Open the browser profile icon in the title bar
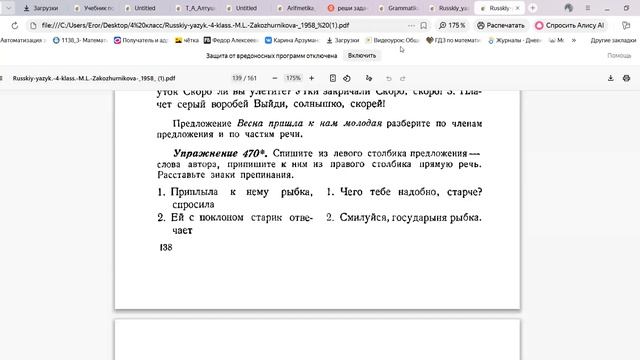This screenshot has height=360, width=640. coord(569,8)
